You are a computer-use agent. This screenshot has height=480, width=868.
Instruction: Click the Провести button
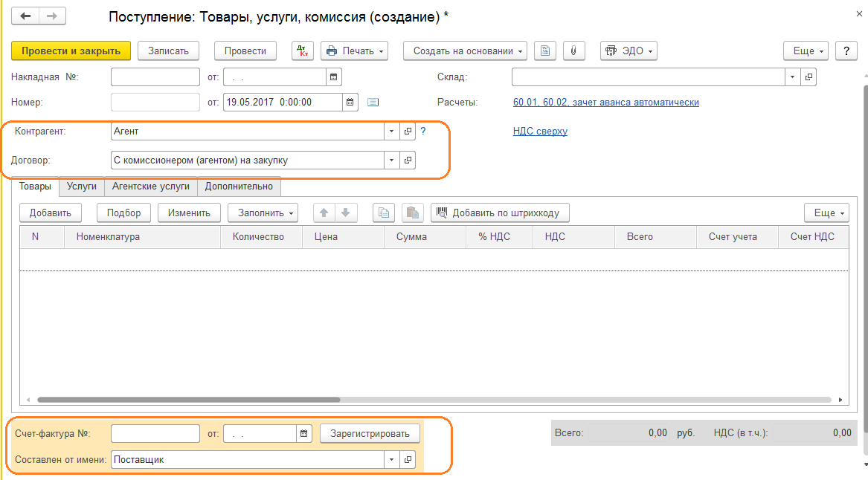[245, 51]
